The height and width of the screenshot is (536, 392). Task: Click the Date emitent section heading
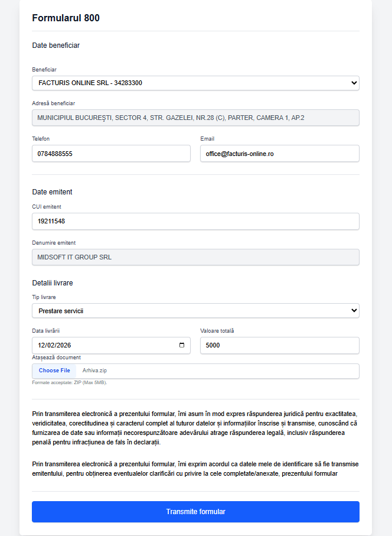[x=52, y=191]
